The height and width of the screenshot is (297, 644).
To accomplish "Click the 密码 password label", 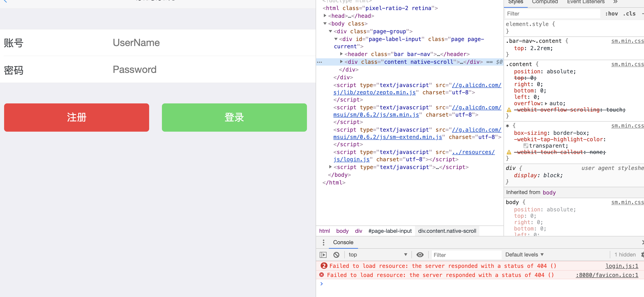I will coord(14,70).
